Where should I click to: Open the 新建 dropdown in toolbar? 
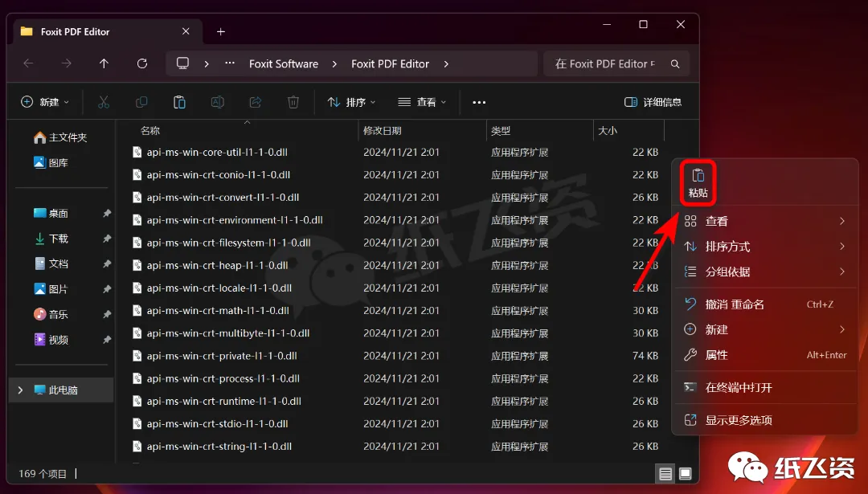45,102
